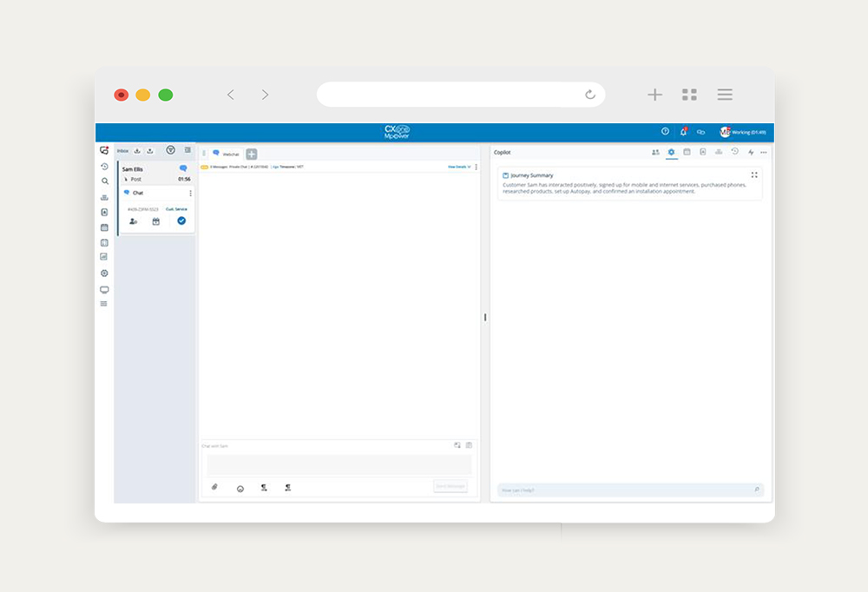Select the Inbox tab above the queue

click(122, 150)
